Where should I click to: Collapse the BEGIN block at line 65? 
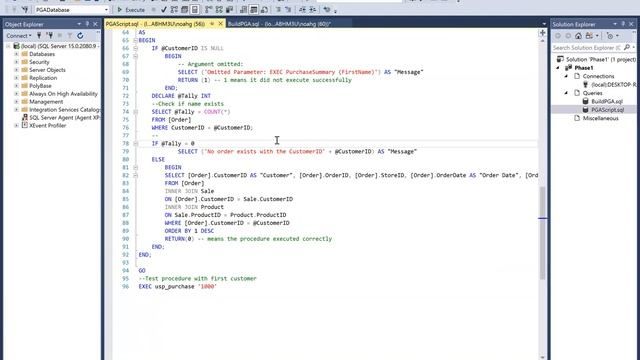[136, 40]
